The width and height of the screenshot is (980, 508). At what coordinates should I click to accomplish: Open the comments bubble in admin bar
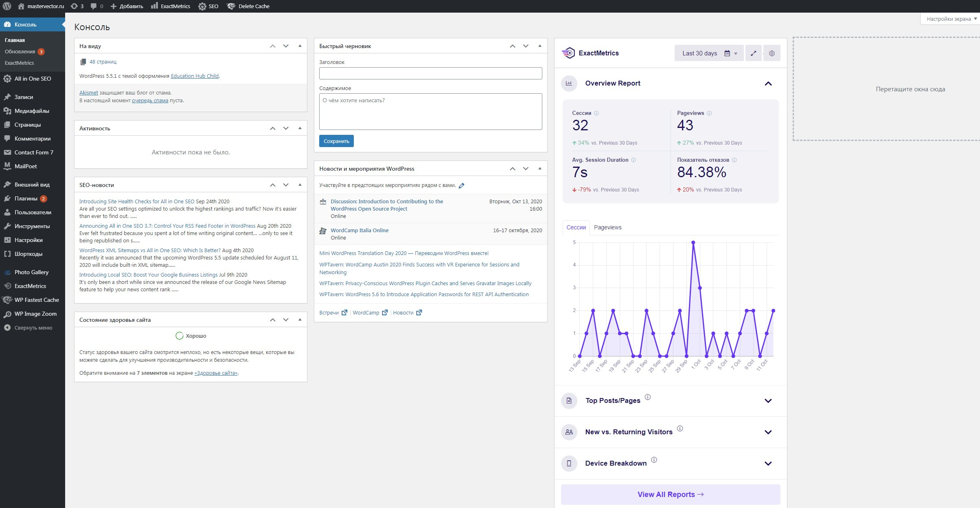point(94,6)
